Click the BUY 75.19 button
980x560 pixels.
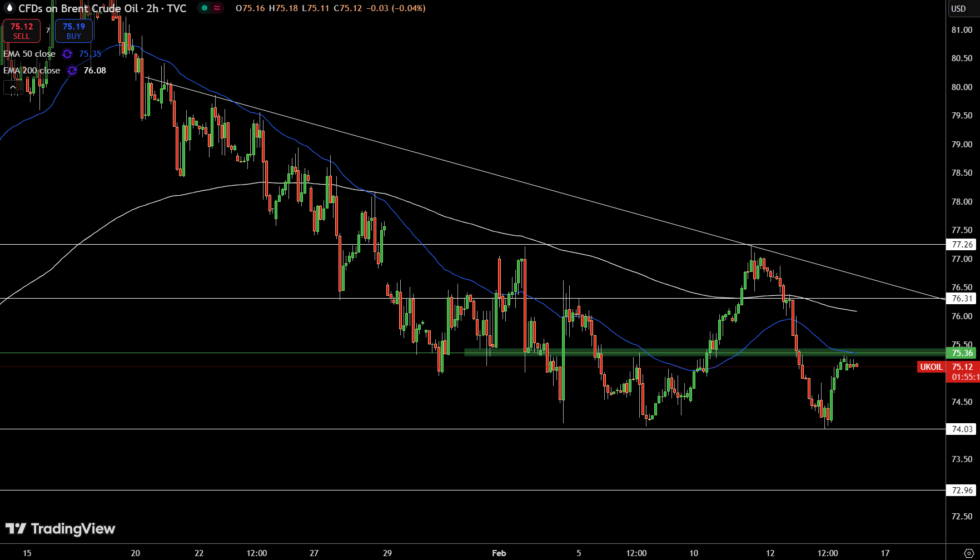click(x=74, y=31)
